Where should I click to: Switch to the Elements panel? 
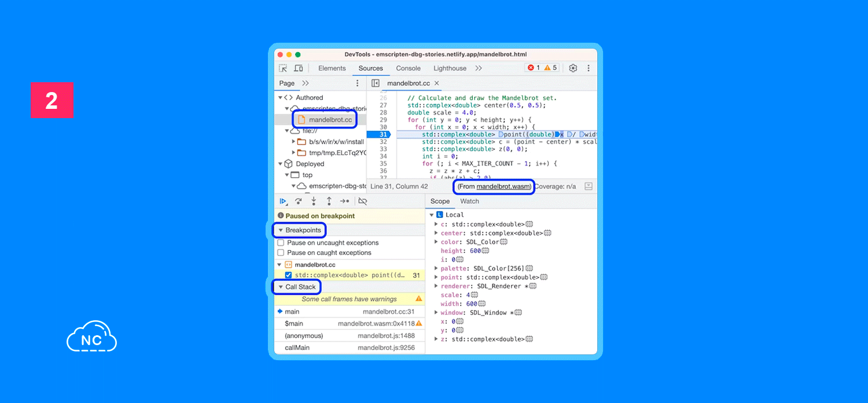click(x=332, y=68)
